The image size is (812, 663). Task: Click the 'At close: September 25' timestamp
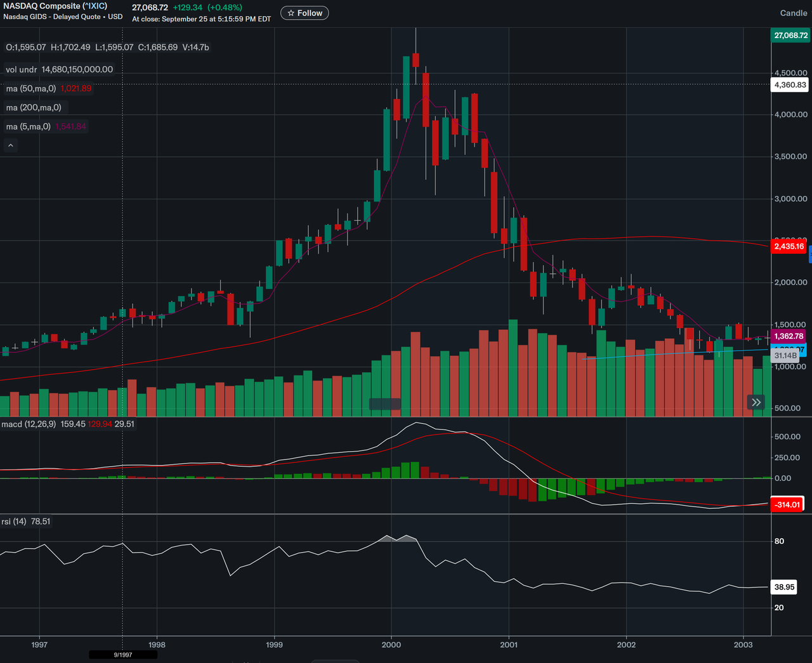tap(202, 19)
